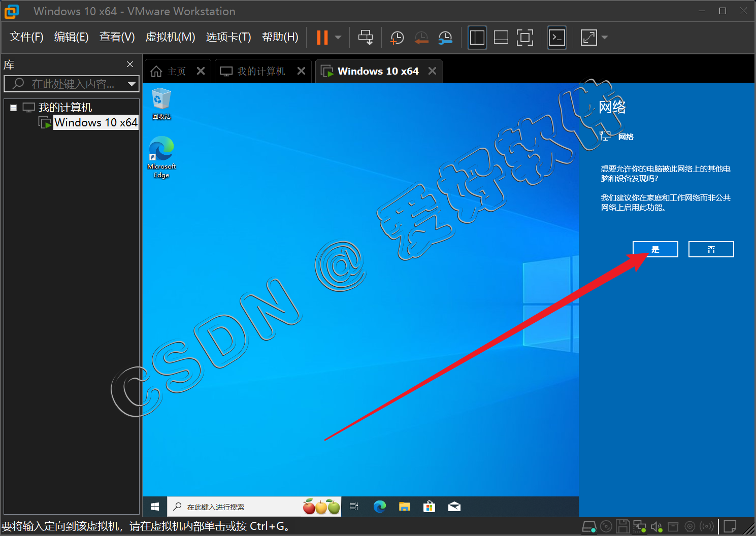Close the Windows 10 x64 tab
Image resolution: width=756 pixels, height=536 pixels.
tap(433, 71)
